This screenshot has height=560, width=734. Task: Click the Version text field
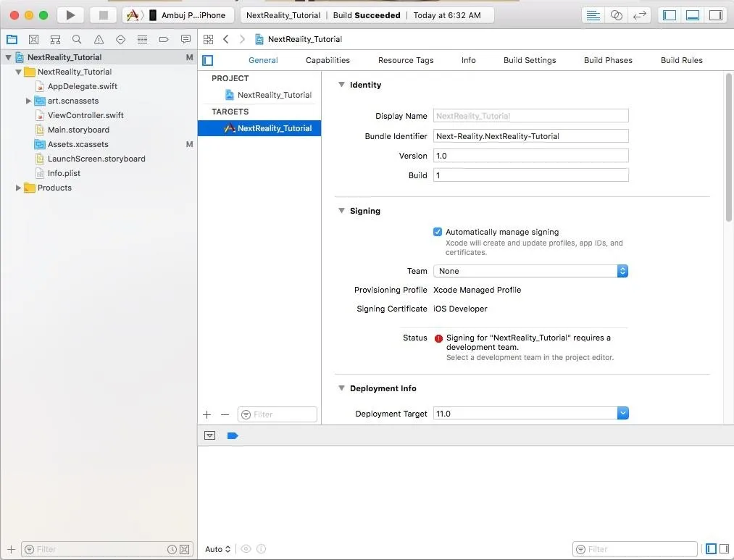tap(531, 156)
